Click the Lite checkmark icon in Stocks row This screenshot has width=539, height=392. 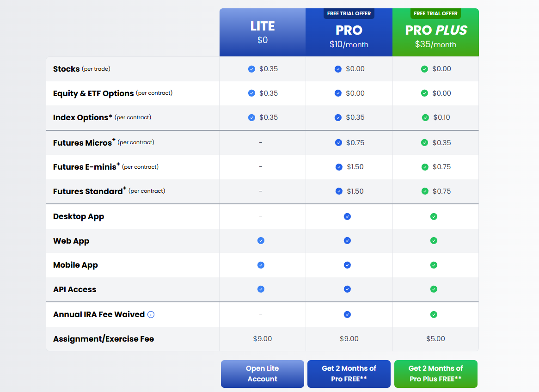tap(251, 69)
